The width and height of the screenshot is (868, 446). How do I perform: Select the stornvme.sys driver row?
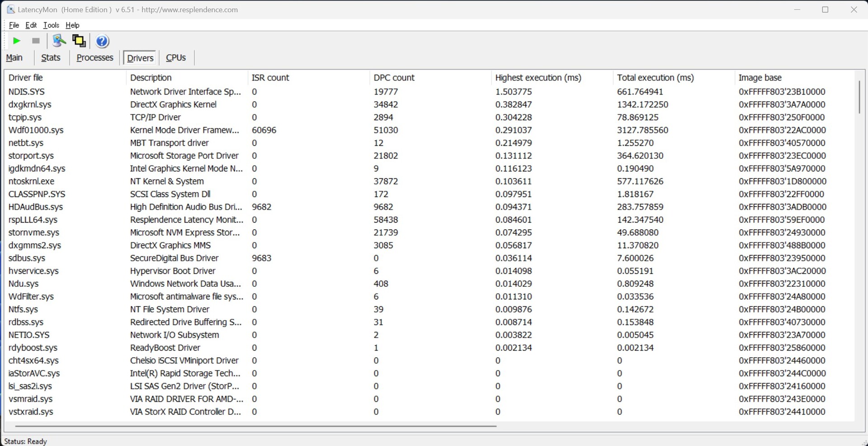pyautogui.click(x=429, y=232)
